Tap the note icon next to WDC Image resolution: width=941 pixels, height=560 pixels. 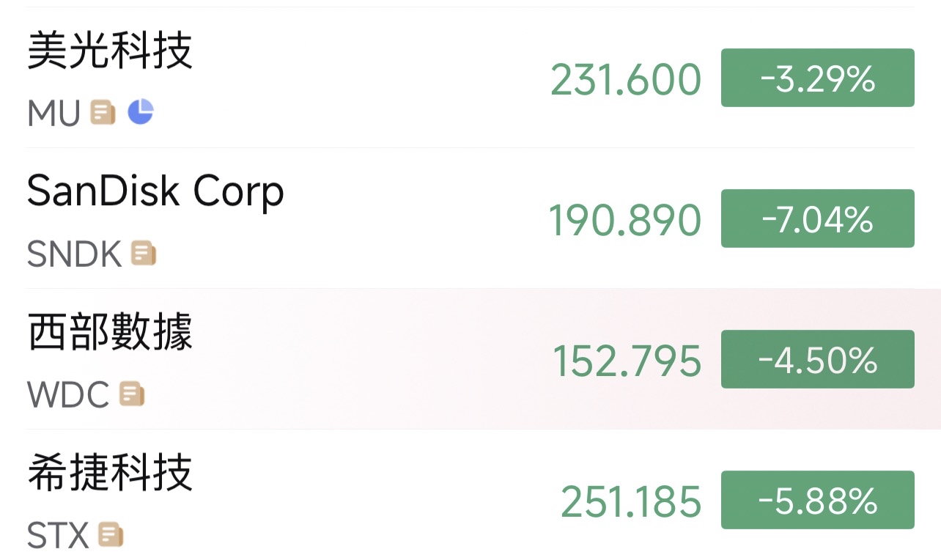pyautogui.click(x=132, y=394)
